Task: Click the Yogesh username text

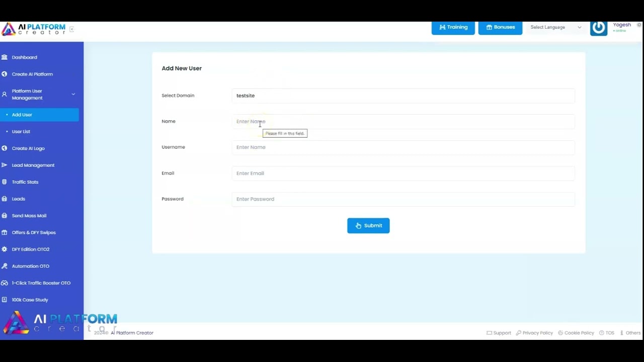Action: [x=622, y=25]
